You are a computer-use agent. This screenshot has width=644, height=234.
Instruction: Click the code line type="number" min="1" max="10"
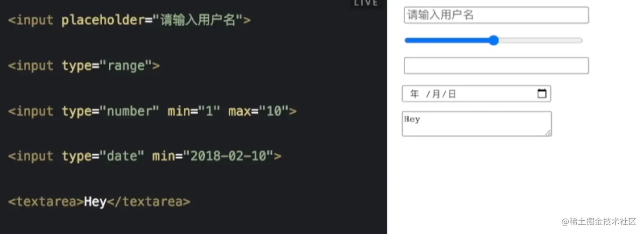[x=152, y=111]
